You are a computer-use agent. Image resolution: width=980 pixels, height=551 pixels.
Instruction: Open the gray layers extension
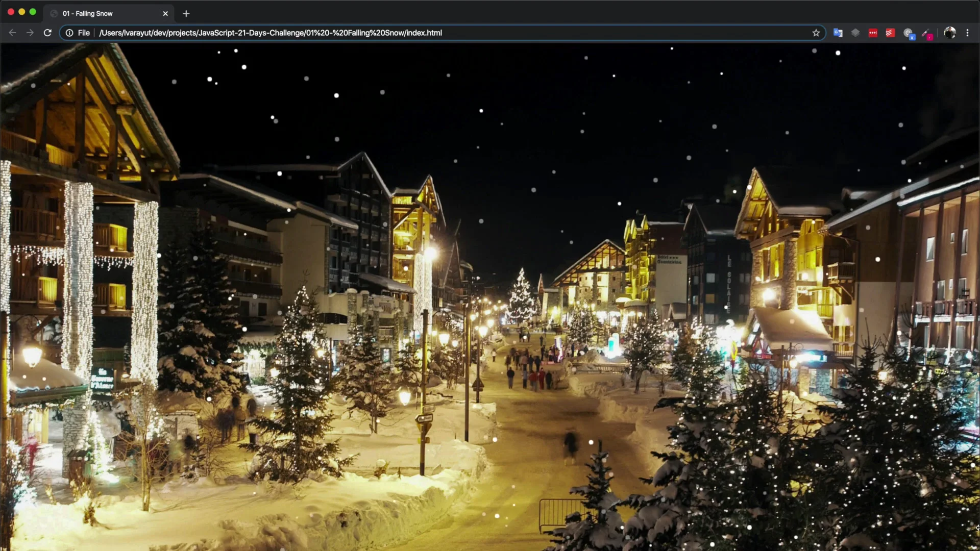coord(855,33)
